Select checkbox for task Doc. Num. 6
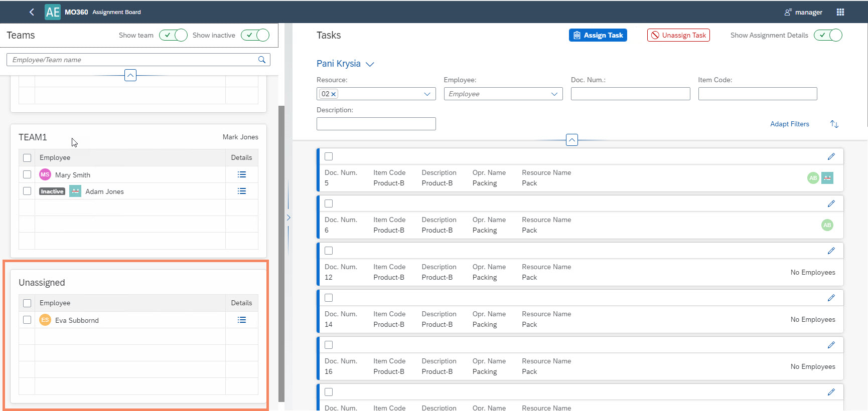Screen dimensions: 868x411 [x=329, y=203]
